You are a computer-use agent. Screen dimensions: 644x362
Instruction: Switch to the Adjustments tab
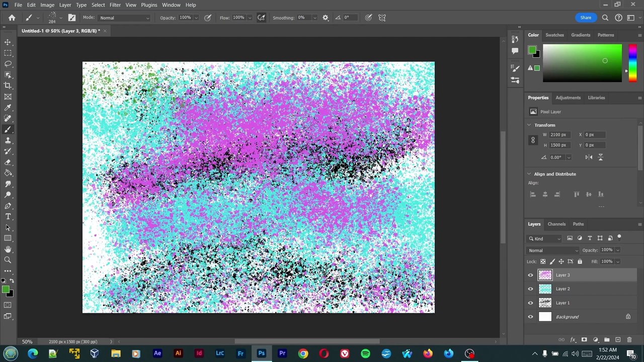click(x=568, y=98)
